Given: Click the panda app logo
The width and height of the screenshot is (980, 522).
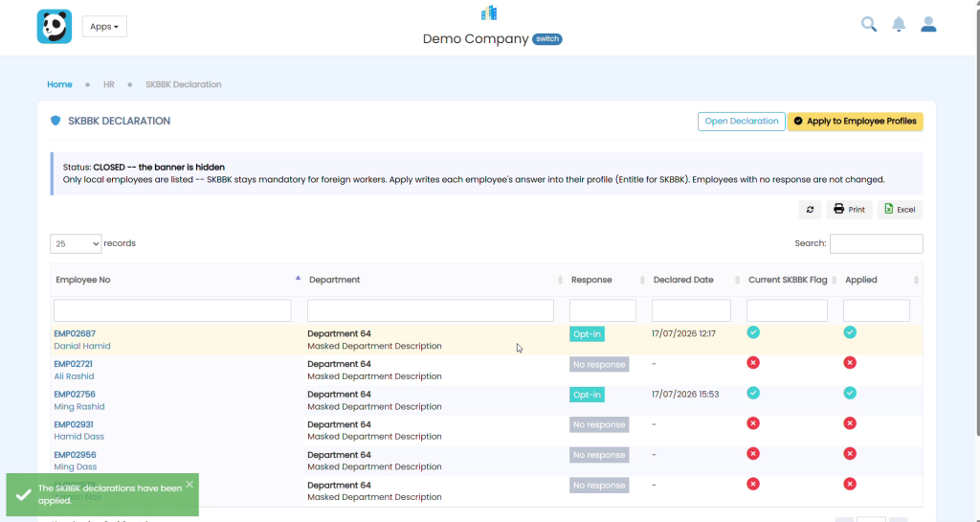Looking at the screenshot, I should (x=55, y=26).
